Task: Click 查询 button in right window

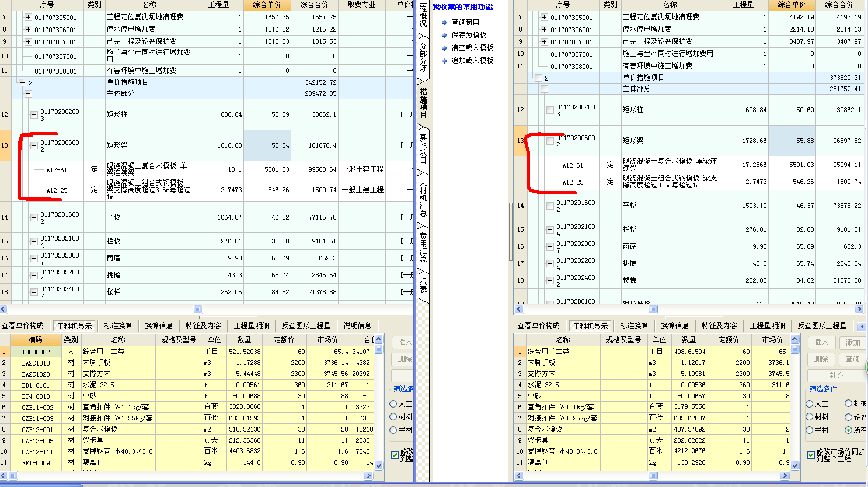Action: tap(853, 359)
